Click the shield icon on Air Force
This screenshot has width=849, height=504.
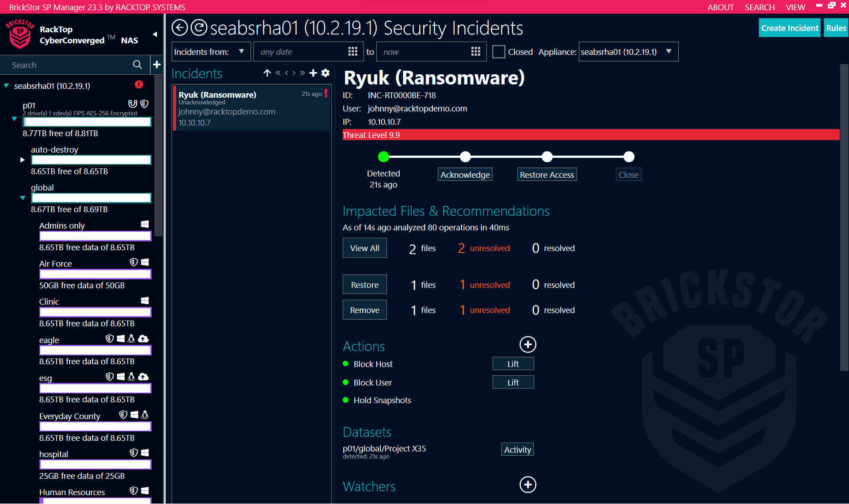(x=134, y=262)
